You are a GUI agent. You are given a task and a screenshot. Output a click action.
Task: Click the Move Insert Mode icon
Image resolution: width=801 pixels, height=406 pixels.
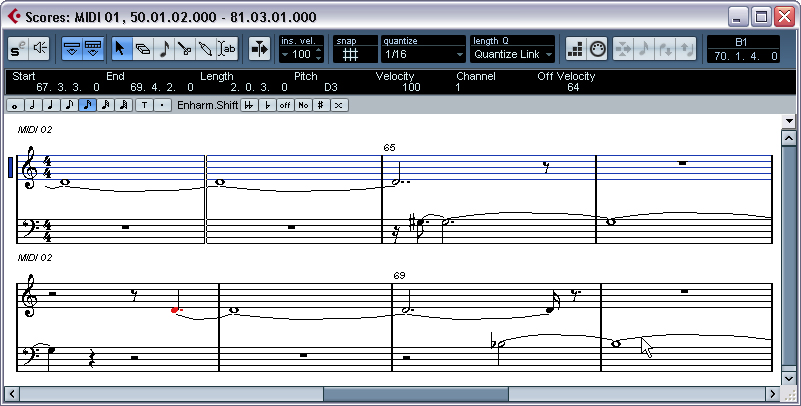point(623,49)
